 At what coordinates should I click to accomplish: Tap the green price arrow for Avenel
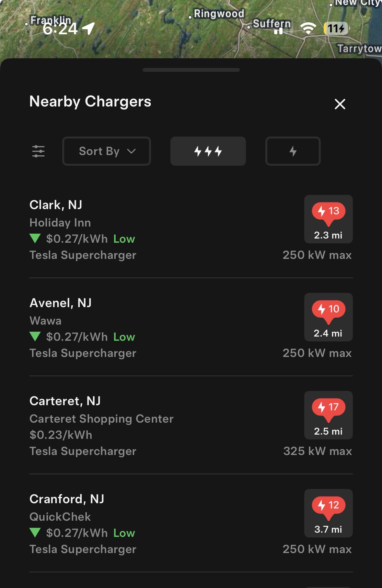click(x=35, y=337)
